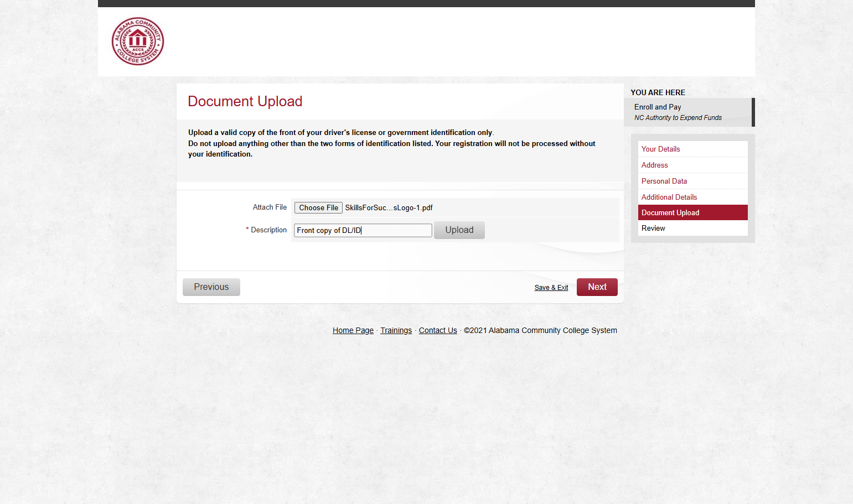Click the NC Authority to Expend Funds text

pos(678,118)
